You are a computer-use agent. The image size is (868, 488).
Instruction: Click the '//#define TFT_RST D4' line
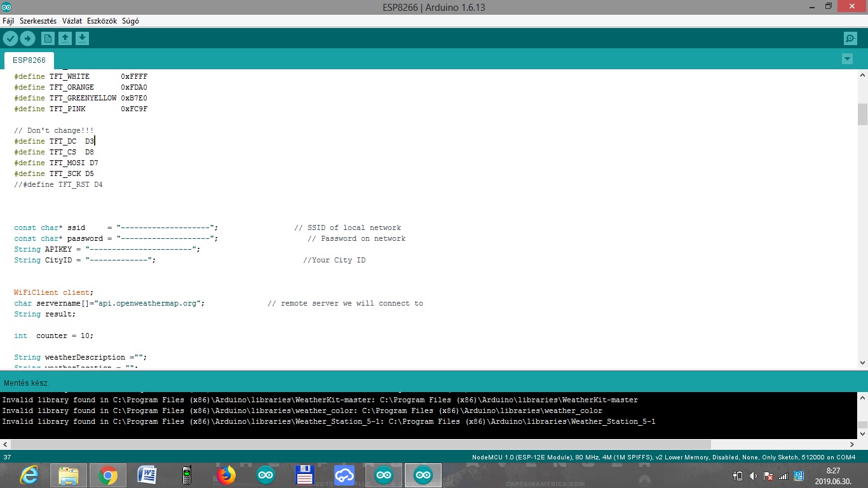click(x=58, y=184)
